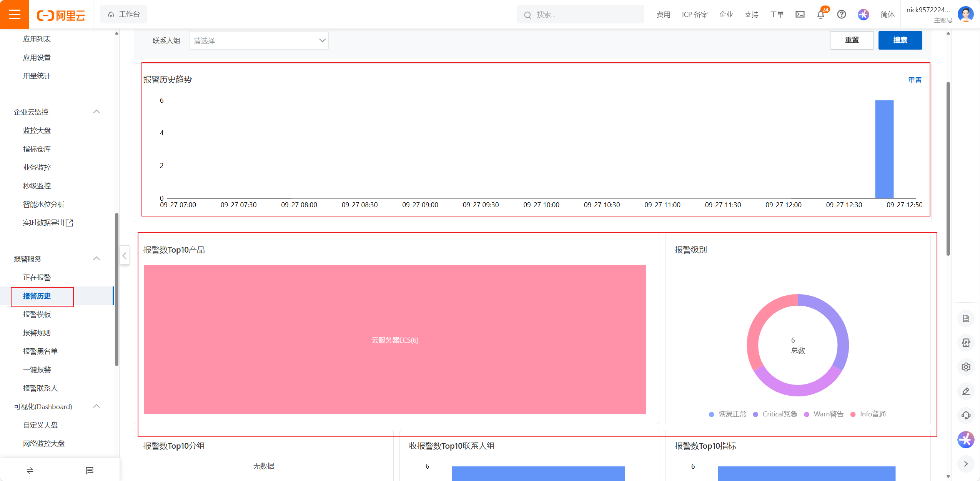Toggle the Warn警告 legend item
The width and height of the screenshot is (980, 481).
(x=824, y=414)
